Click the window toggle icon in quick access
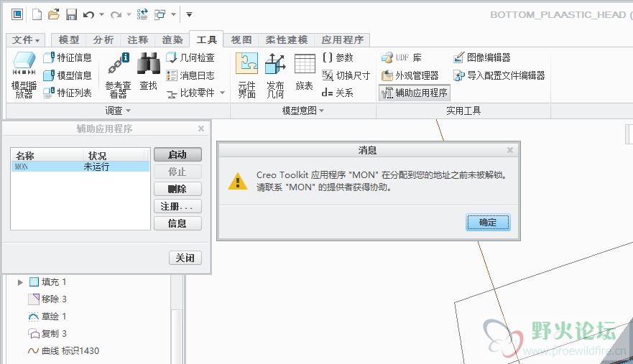 tap(17, 15)
